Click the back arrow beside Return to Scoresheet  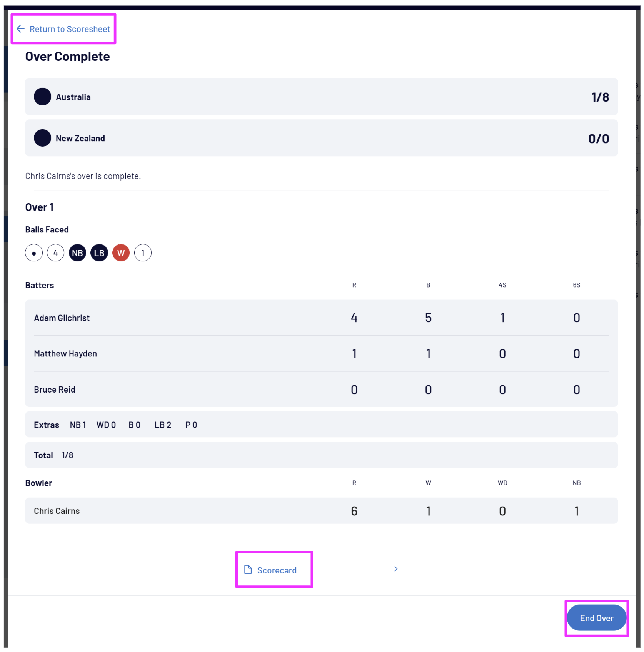21,29
